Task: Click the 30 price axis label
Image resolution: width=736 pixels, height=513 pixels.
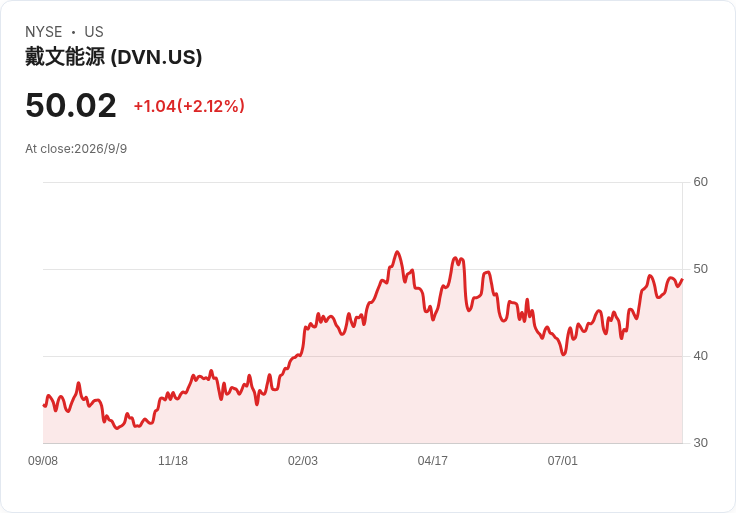Action: (x=700, y=443)
